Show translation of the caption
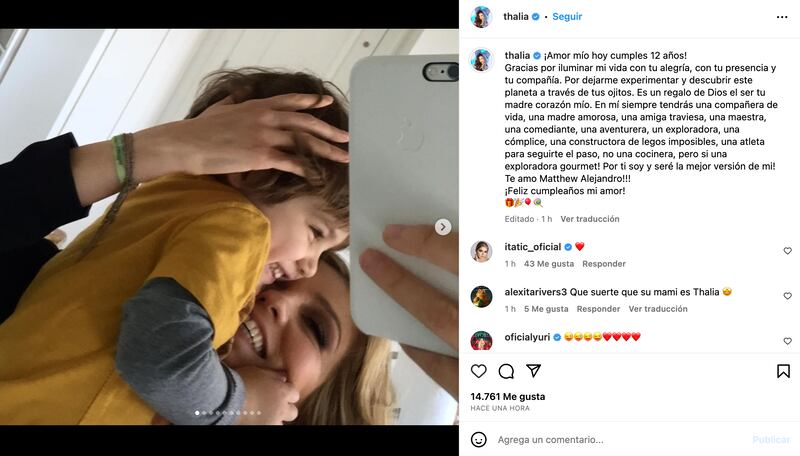The height and width of the screenshot is (456, 800). [x=590, y=219]
